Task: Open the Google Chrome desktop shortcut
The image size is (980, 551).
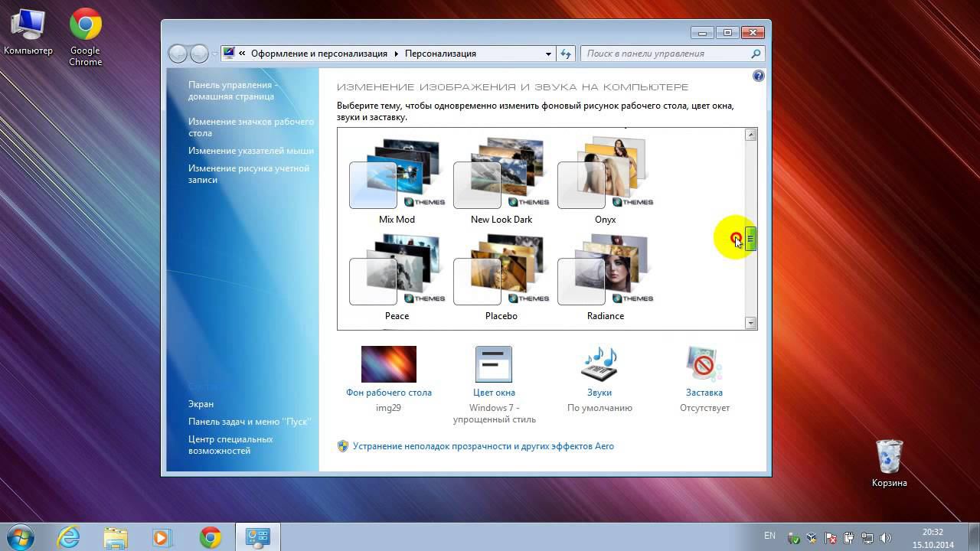Action: [85, 37]
